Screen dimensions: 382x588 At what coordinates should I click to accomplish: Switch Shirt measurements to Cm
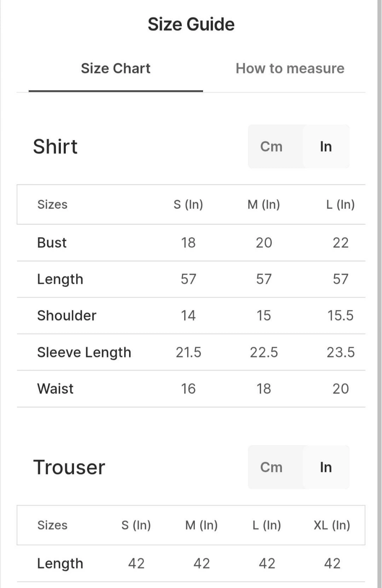coord(271,147)
